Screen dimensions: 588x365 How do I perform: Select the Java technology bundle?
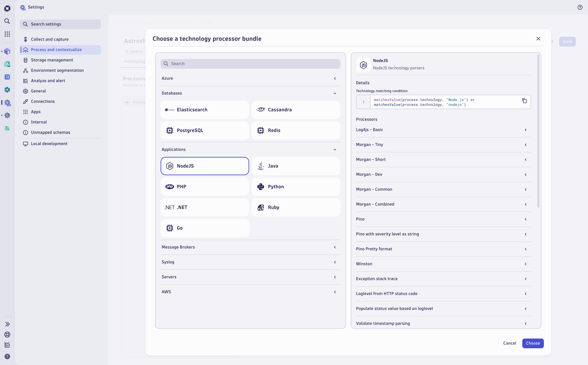coord(296,166)
